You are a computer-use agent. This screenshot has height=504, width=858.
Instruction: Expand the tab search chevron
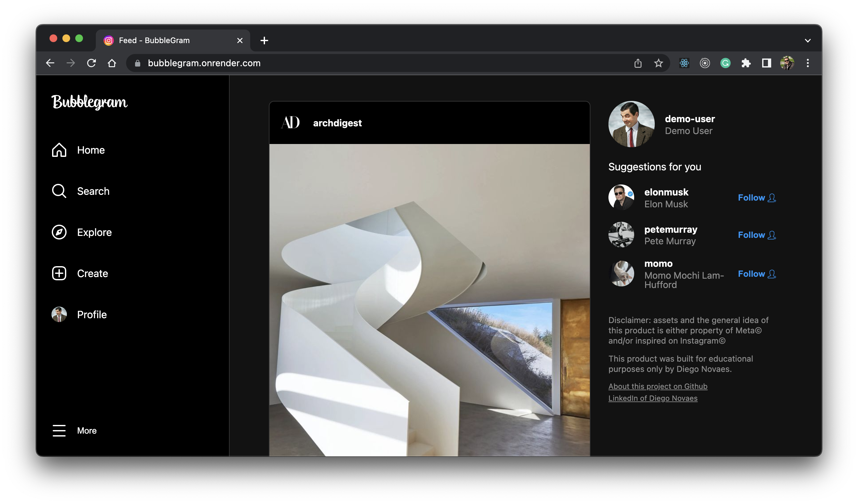(x=808, y=40)
